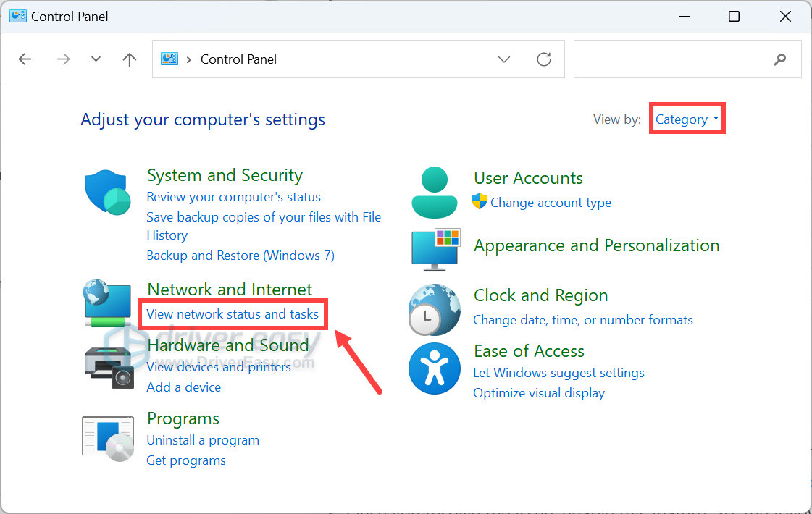Open the recent locations chevron next to forward button

point(96,59)
